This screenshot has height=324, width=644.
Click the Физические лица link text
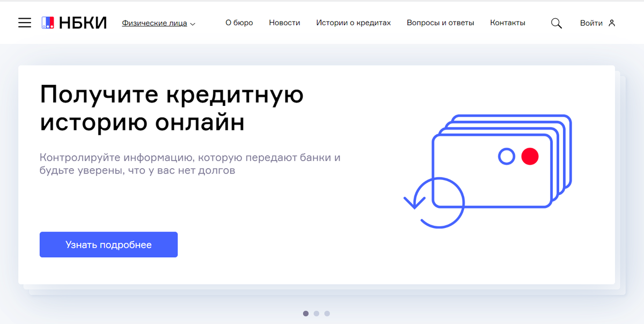(155, 23)
